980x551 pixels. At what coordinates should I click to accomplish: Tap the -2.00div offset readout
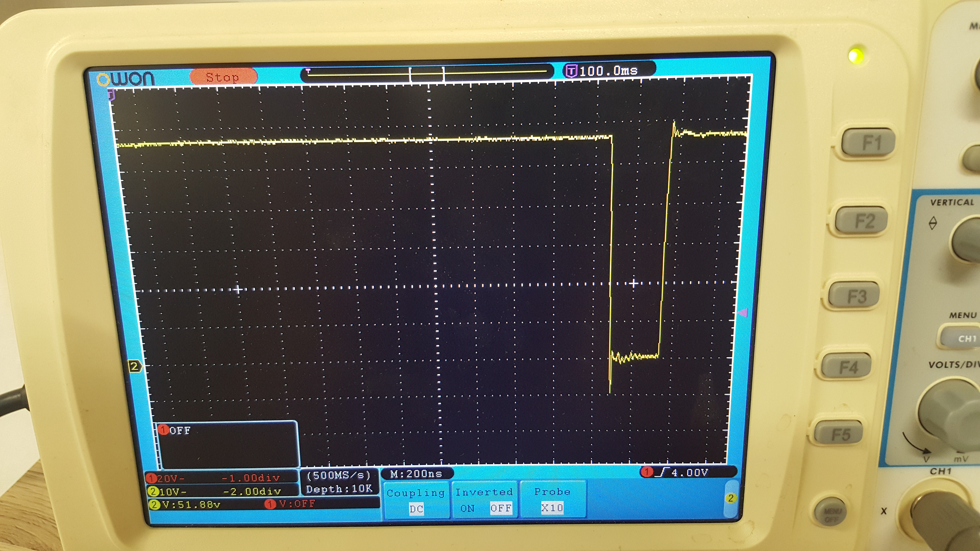click(x=252, y=491)
